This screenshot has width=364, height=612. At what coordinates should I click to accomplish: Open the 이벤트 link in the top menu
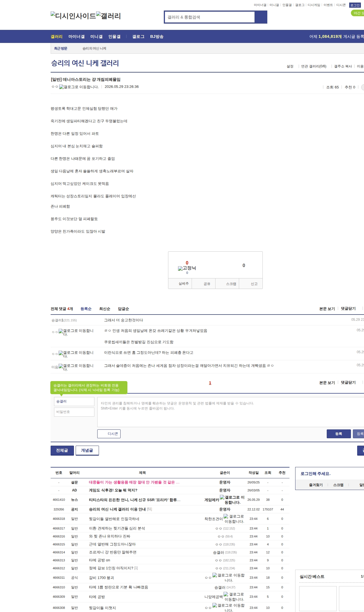coord(328,5)
